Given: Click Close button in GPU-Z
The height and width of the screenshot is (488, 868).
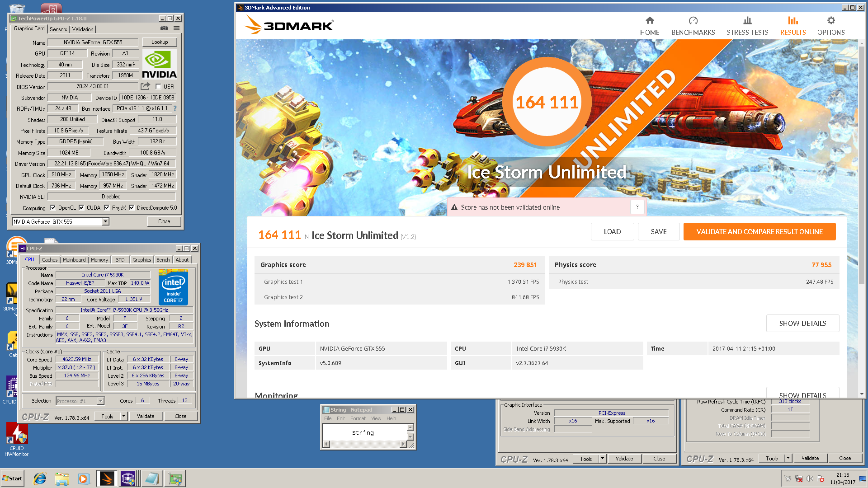Looking at the screenshot, I should [164, 221].
